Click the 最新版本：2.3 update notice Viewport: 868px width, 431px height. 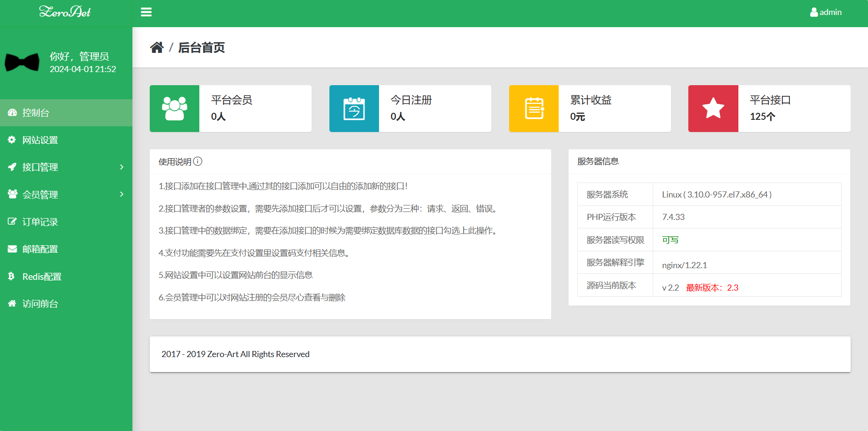pyautogui.click(x=712, y=288)
